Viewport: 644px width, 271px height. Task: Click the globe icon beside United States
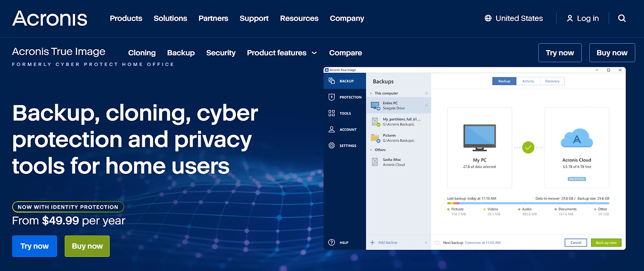point(488,18)
